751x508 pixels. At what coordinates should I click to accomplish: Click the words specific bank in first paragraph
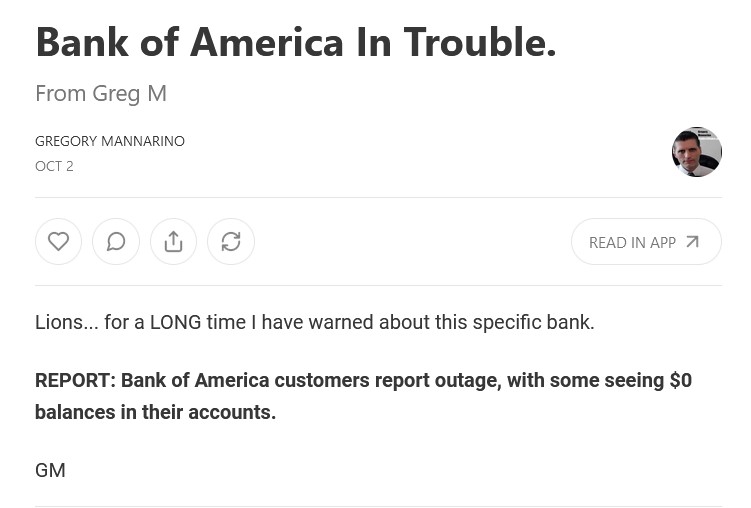[x=534, y=322]
